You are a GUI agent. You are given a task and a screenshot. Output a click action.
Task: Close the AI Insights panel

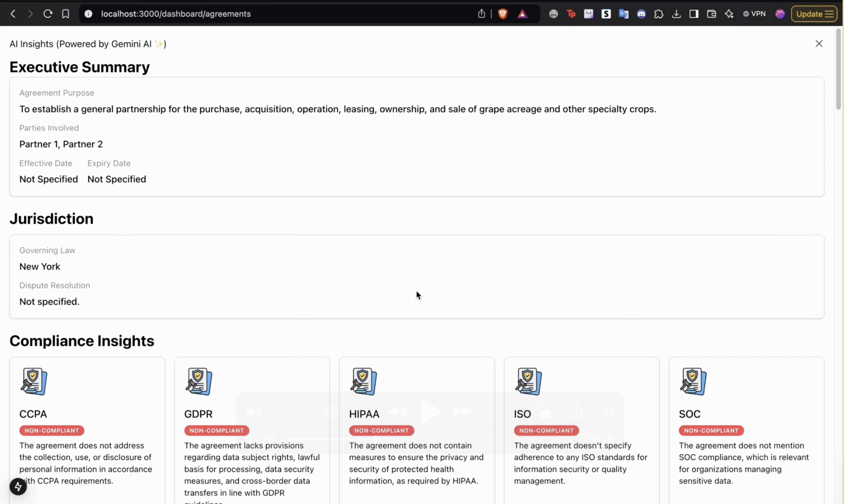pos(819,44)
